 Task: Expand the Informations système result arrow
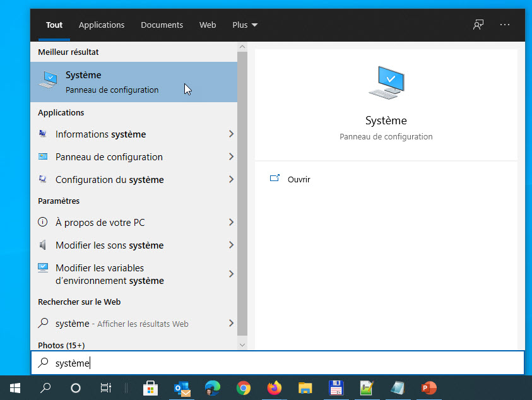coord(231,134)
